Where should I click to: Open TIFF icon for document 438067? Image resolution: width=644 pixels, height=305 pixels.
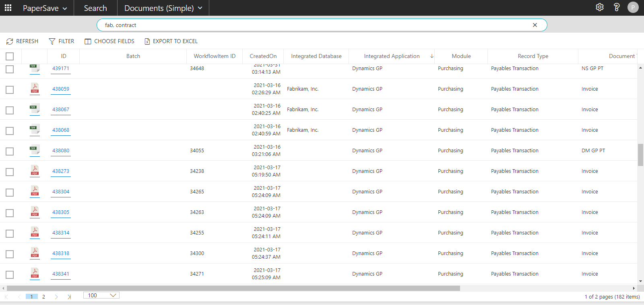click(35, 109)
